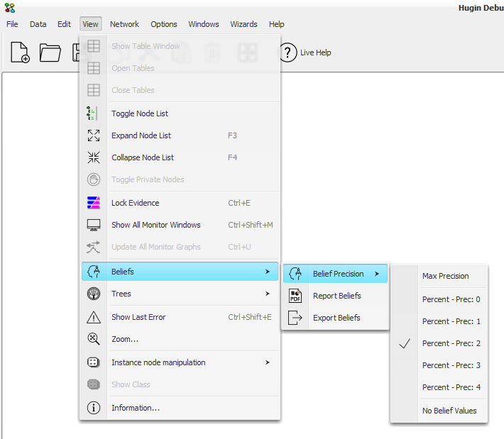
Task: Click the export arrow icon beside Export Beliefs
Action: (x=295, y=318)
